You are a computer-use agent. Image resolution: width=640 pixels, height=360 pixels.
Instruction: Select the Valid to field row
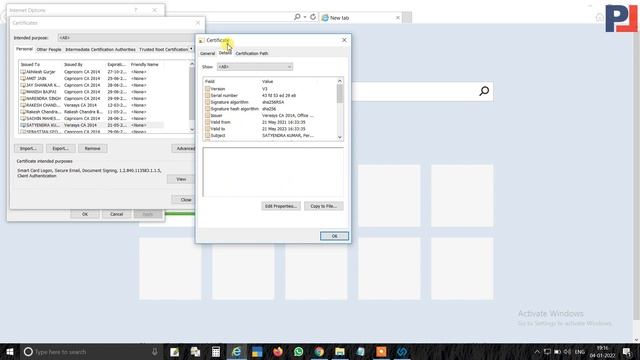click(271, 129)
